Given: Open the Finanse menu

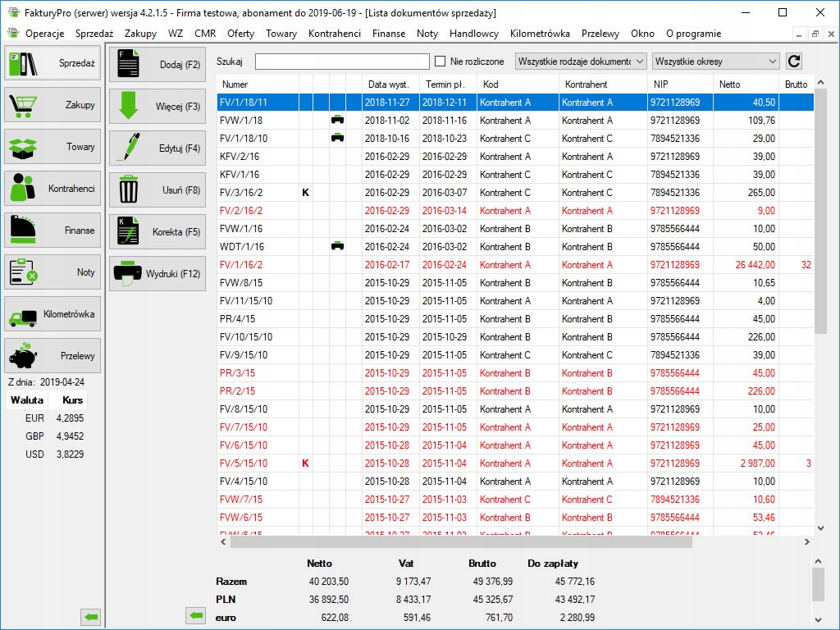Looking at the screenshot, I should (x=388, y=34).
